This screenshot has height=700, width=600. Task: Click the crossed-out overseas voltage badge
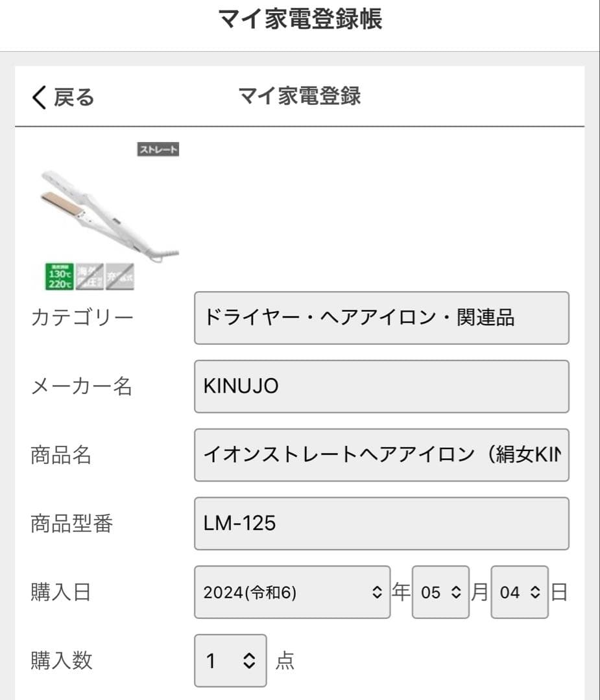tap(90, 277)
